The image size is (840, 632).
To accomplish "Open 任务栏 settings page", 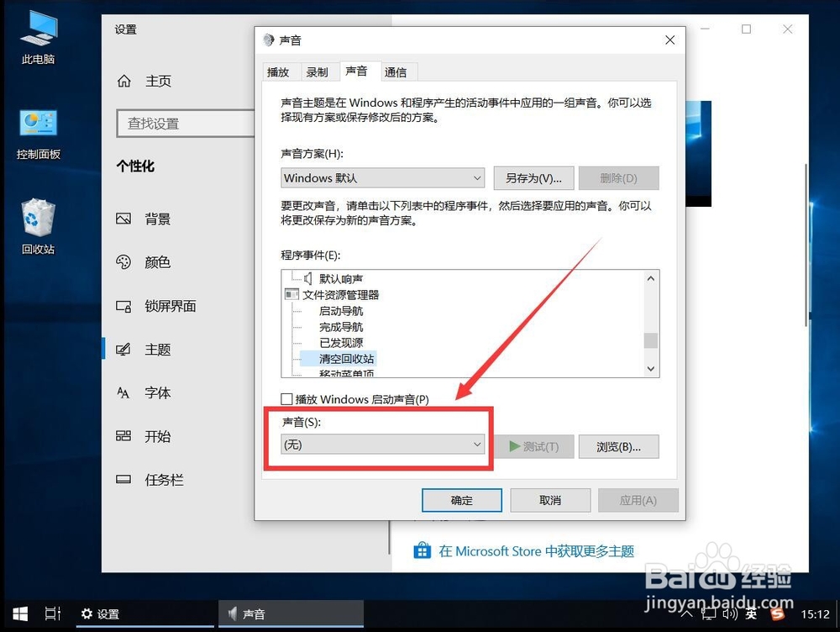I will [164, 479].
